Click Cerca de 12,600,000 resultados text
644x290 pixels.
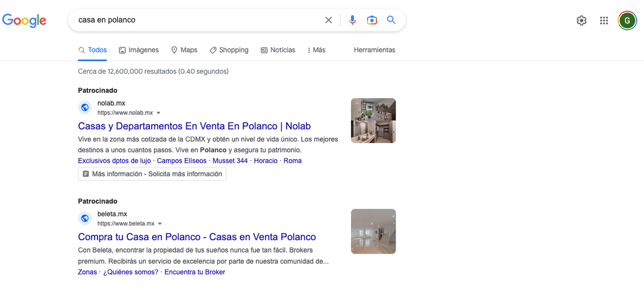pyautogui.click(x=153, y=72)
